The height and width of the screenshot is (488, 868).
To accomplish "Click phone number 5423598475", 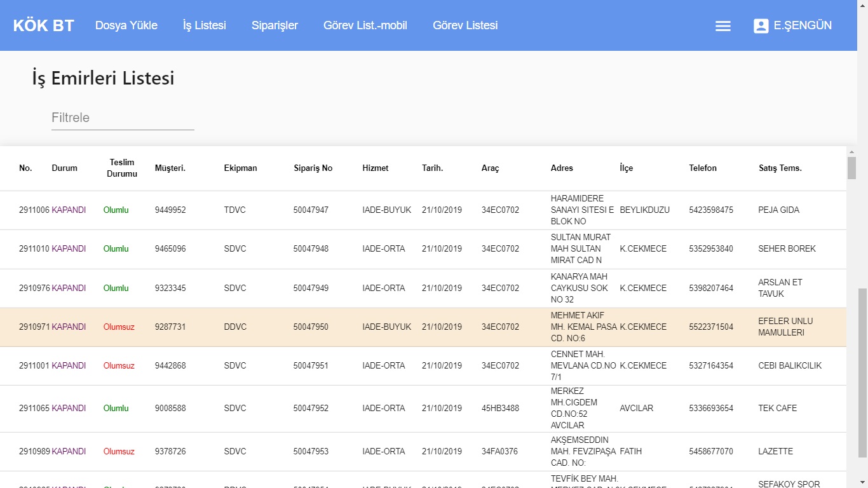I will 711,210.
